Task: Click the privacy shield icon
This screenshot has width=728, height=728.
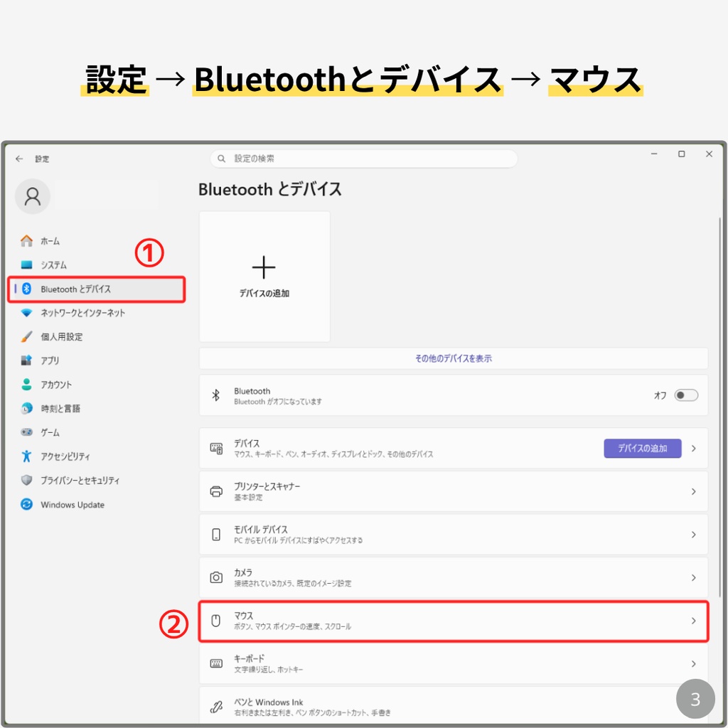Action: click(26, 480)
